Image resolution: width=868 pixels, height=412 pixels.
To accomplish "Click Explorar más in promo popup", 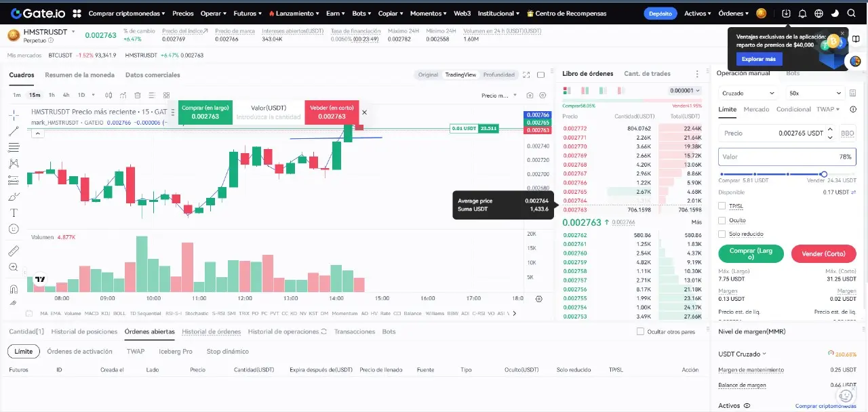I will (x=758, y=59).
